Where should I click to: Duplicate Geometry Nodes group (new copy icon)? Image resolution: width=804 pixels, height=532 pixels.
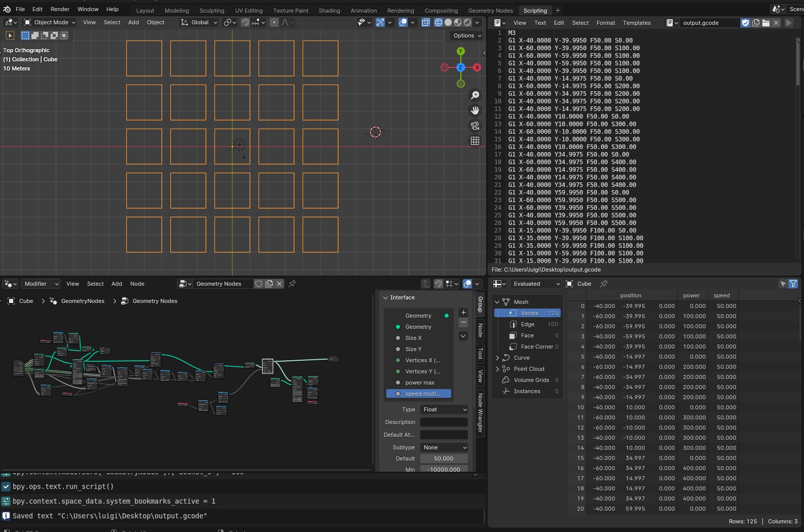pos(269,284)
